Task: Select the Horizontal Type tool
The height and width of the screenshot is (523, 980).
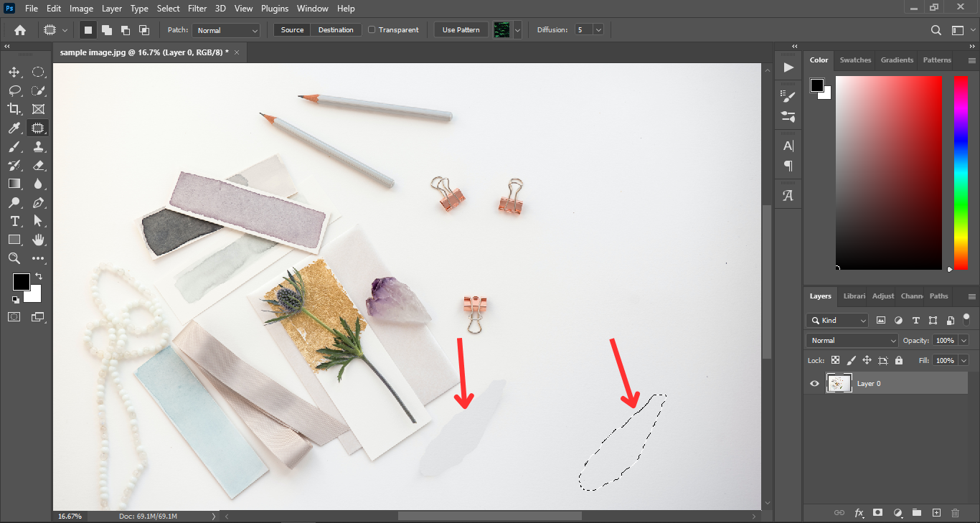Action: (x=14, y=221)
